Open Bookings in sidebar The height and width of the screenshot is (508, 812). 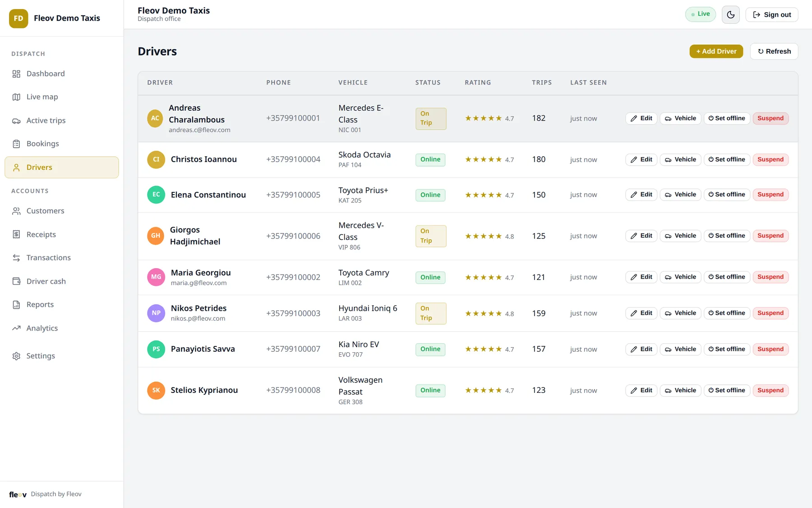(62, 144)
